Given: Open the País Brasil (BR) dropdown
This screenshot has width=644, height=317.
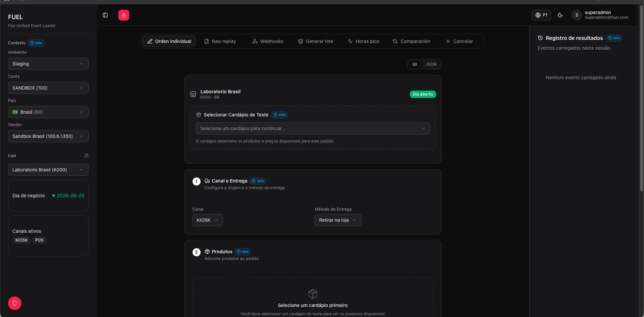Looking at the screenshot, I should click(48, 112).
